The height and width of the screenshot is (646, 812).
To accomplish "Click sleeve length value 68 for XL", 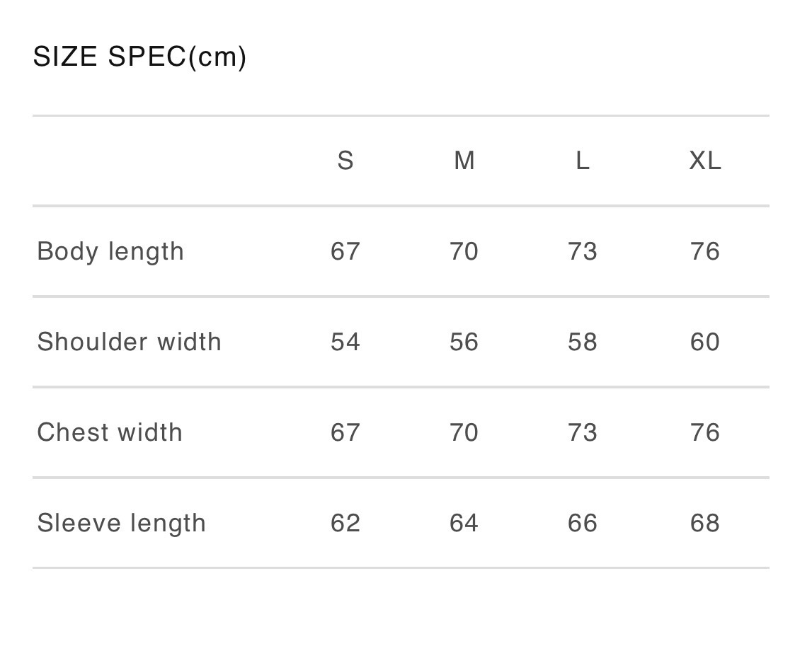I will (x=705, y=523).
